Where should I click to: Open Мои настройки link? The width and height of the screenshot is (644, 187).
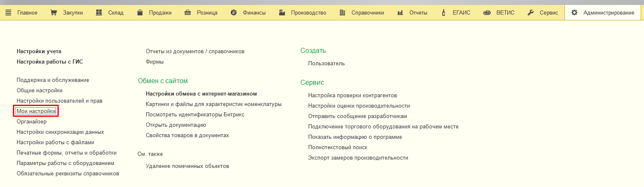[x=36, y=111]
